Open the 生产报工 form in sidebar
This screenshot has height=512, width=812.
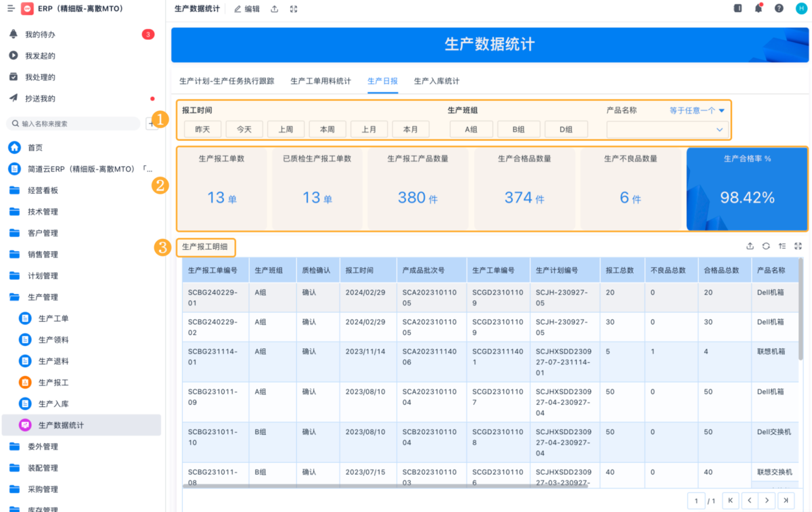point(53,383)
